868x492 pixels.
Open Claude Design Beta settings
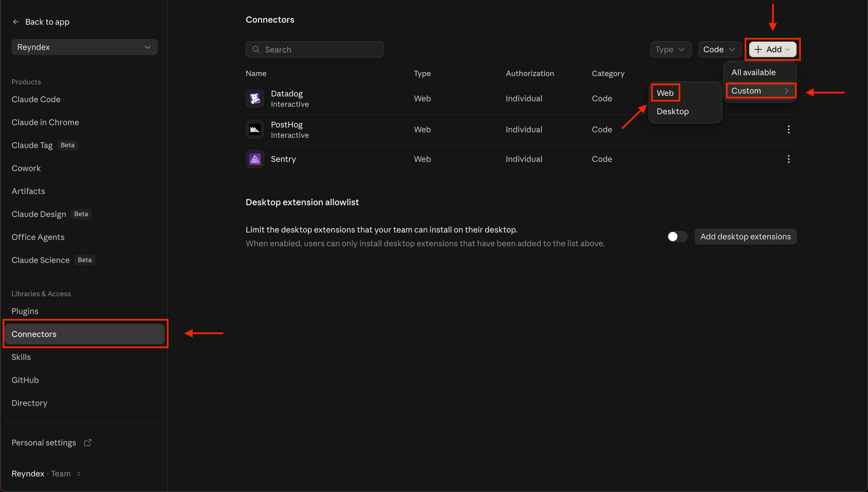coord(51,214)
